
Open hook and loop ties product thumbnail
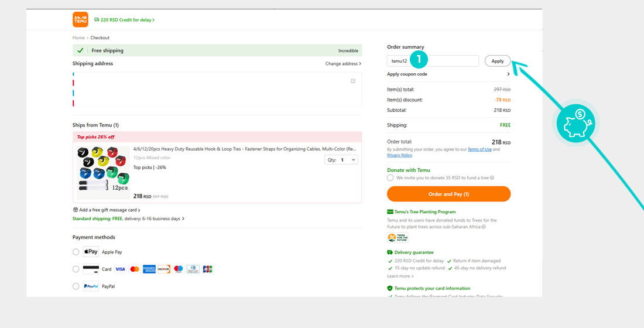103,173
